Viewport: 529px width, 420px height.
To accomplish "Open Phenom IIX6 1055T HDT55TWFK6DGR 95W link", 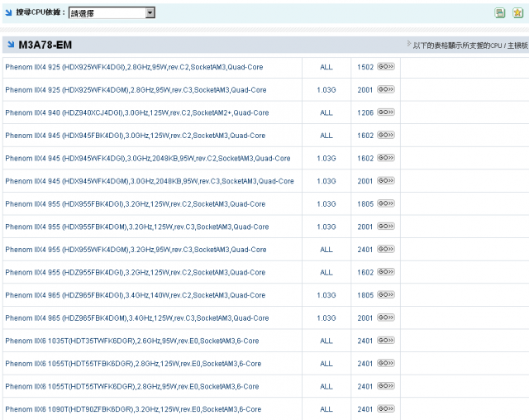I will 132,387.
